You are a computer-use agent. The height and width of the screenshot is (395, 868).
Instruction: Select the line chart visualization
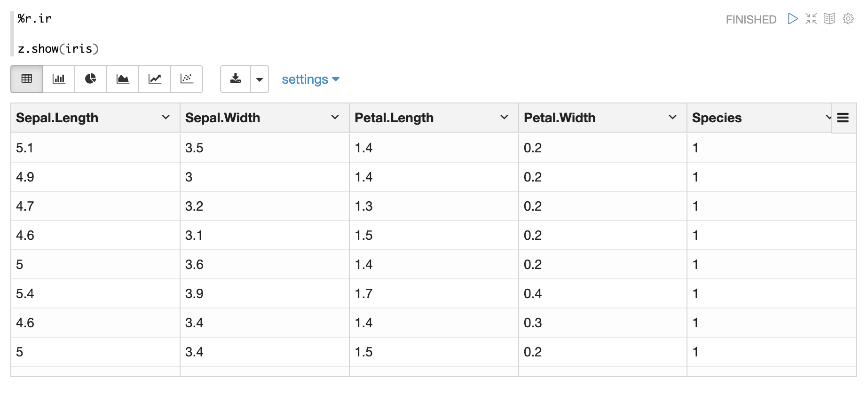[x=155, y=79]
